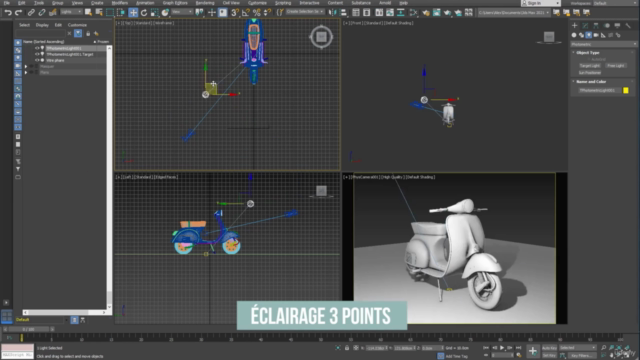Click the Scene Explorer search field
The width and height of the screenshot is (640, 360).
pyautogui.click(x=41, y=33)
